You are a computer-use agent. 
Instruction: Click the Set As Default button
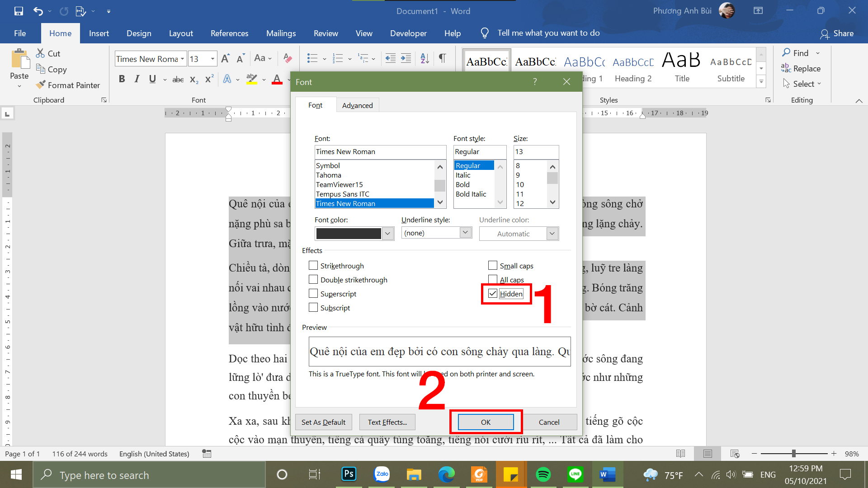pos(323,422)
